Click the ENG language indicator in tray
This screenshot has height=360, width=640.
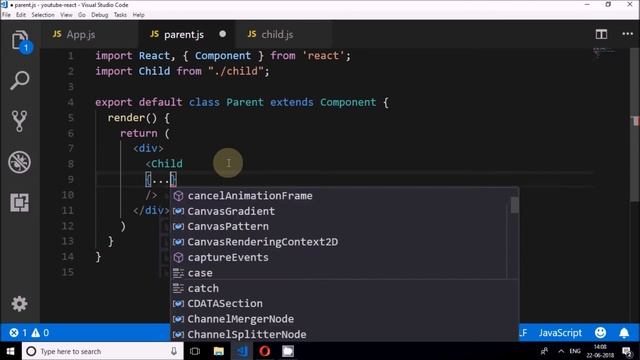click(575, 351)
